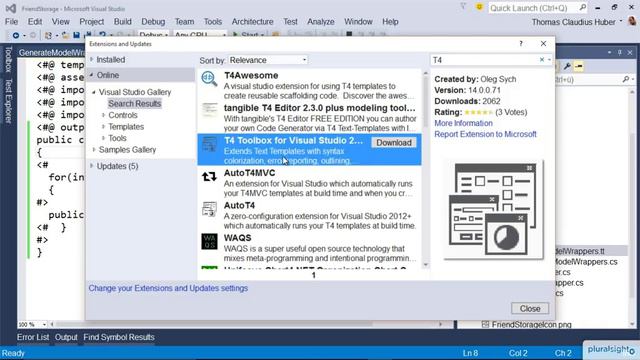This screenshot has height=360, width=640.
Task: Click the extension preview image thumbnail
Action: coord(494,209)
